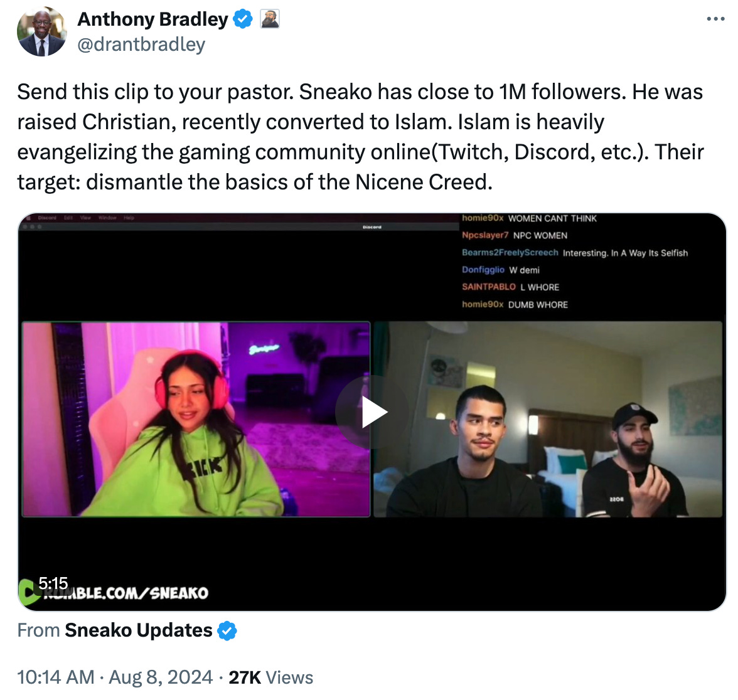The height and width of the screenshot is (700, 738).
Task: Click the 5:15 video duration label
Action: pos(53,583)
